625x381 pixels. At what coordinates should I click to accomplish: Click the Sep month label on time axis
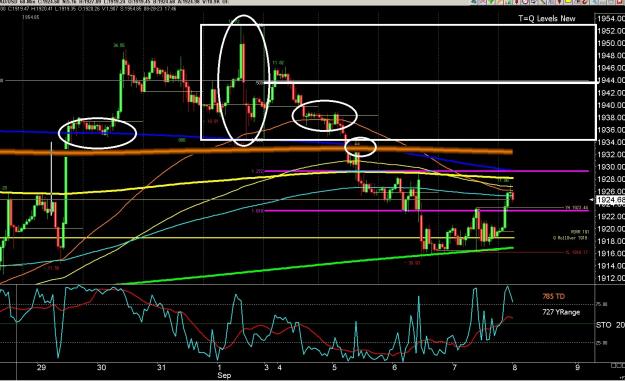[224, 375]
